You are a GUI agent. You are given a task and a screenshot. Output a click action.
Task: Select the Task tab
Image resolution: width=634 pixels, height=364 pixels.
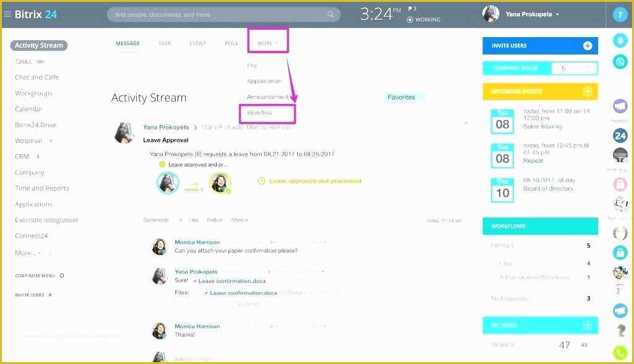tap(165, 43)
